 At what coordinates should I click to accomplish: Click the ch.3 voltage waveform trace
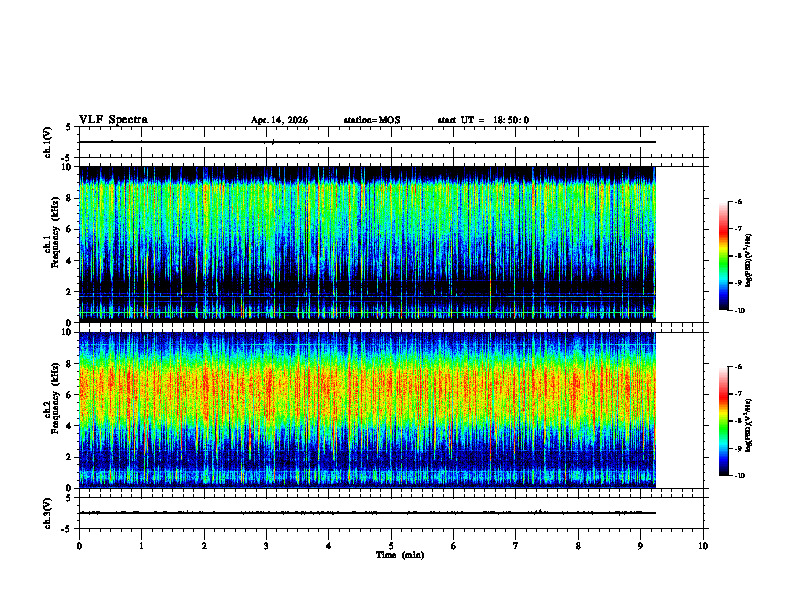coord(367,513)
